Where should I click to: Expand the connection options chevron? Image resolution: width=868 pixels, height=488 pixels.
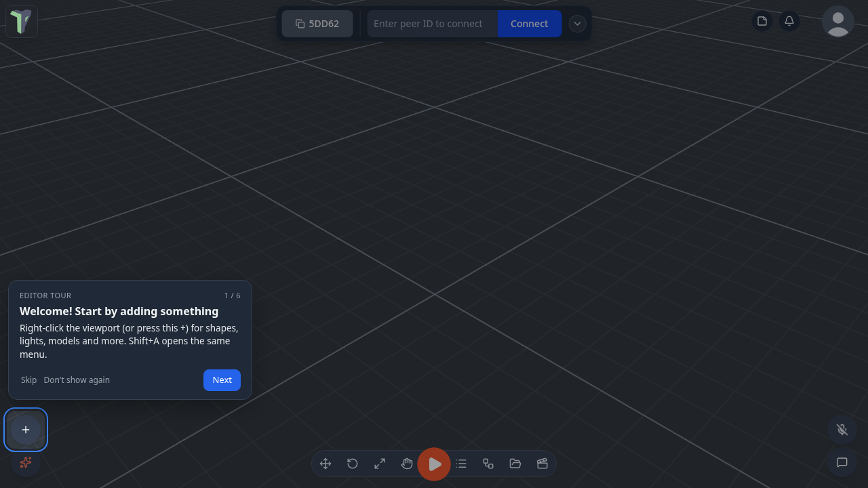click(x=577, y=24)
